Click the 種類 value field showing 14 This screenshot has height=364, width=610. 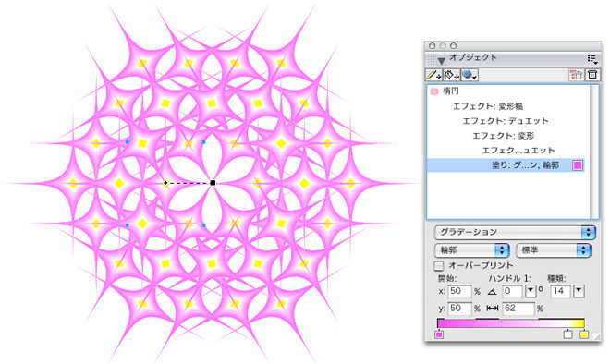(x=561, y=291)
